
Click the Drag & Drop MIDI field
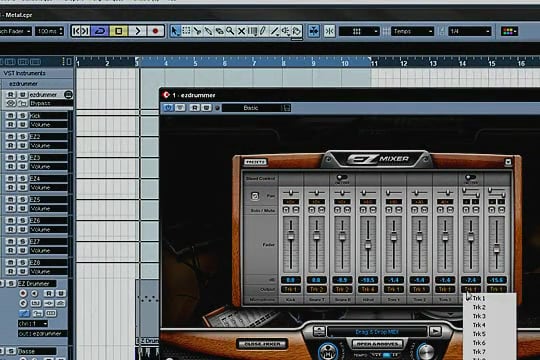377,332
